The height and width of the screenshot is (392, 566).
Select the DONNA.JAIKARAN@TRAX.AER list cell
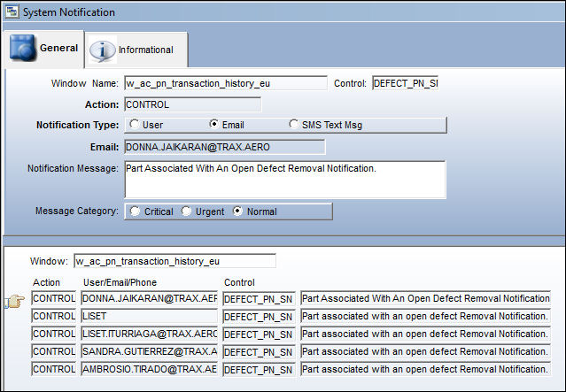coord(150,298)
